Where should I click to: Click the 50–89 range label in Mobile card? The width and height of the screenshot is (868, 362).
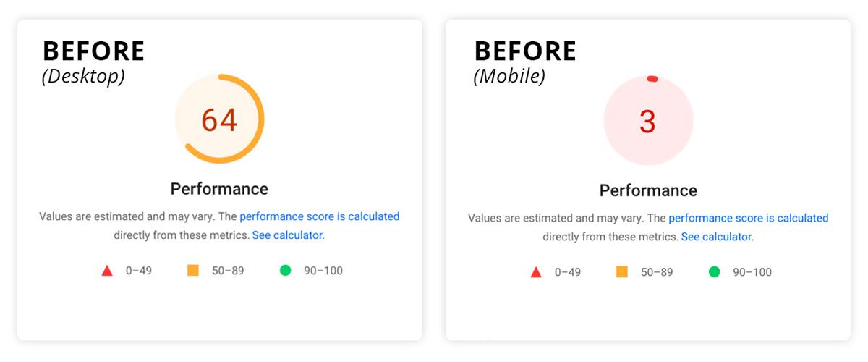coord(657,272)
